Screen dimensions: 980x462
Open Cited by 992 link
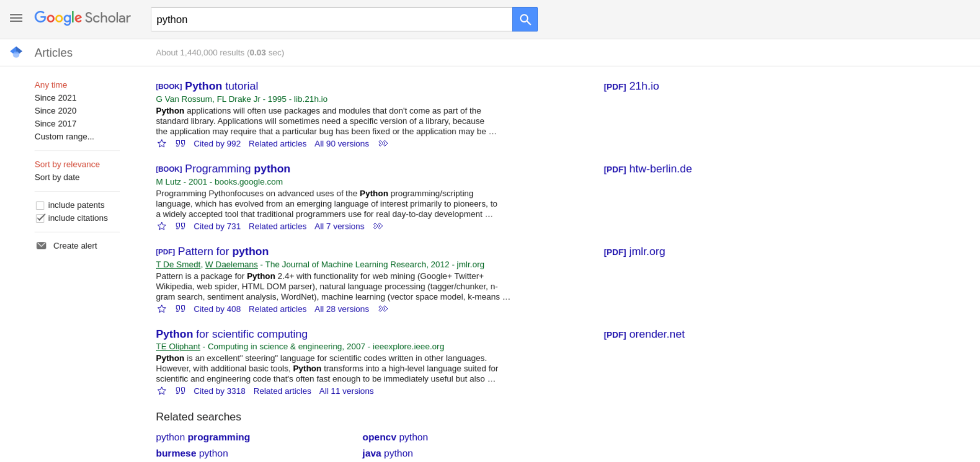coord(217,144)
